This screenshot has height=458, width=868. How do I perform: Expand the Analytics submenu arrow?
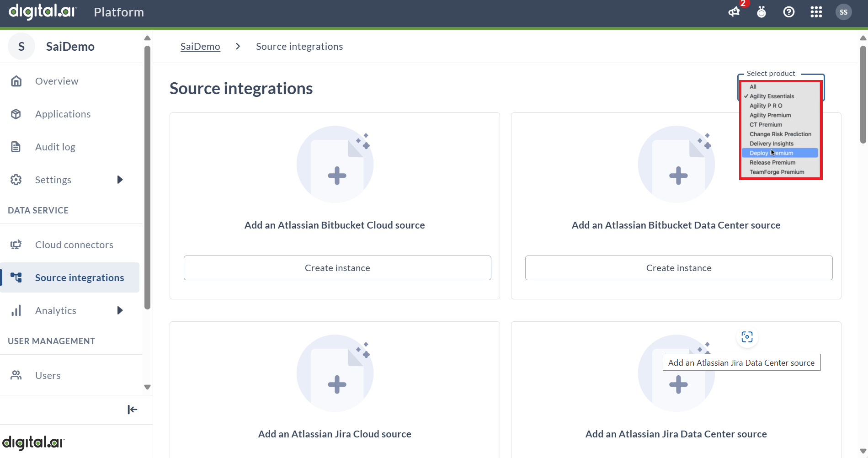tap(120, 310)
